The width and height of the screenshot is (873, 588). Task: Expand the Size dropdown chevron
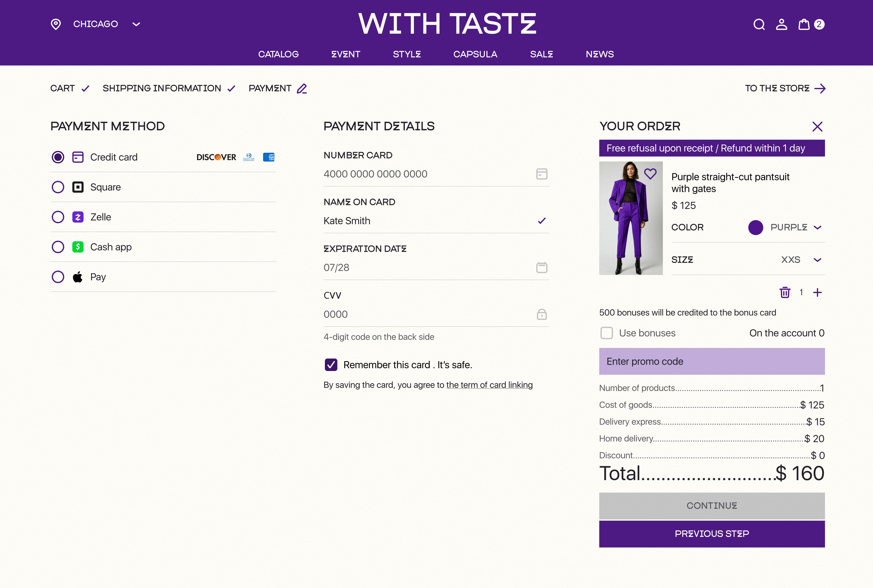[x=818, y=260]
